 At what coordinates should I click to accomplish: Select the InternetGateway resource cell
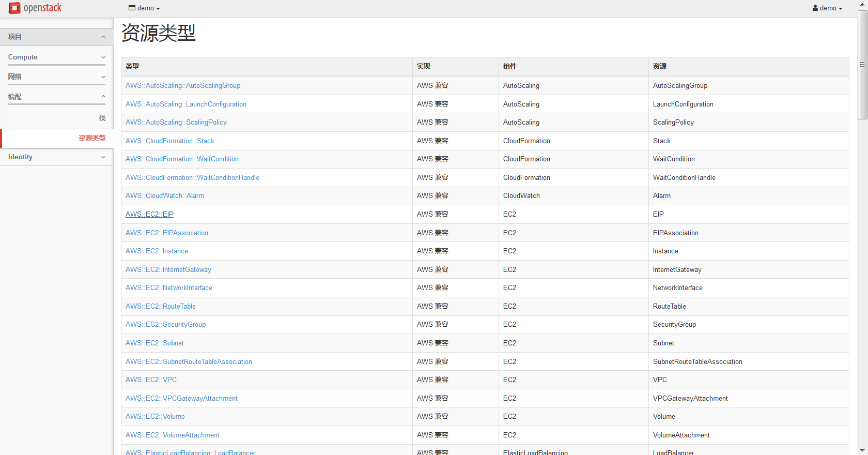click(749, 269)
